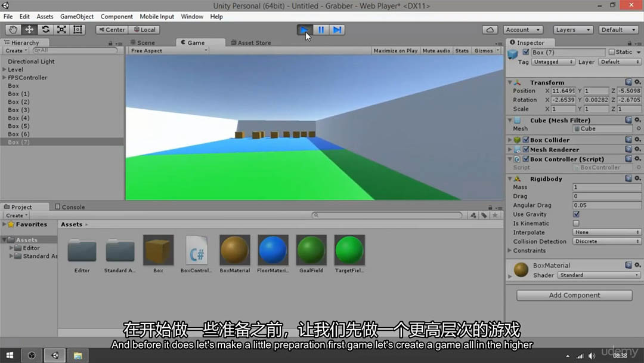The height and width of the screenshot is (363, 644).
Task: Click the Hierarchy search field
Action: (x=75, y=50)
